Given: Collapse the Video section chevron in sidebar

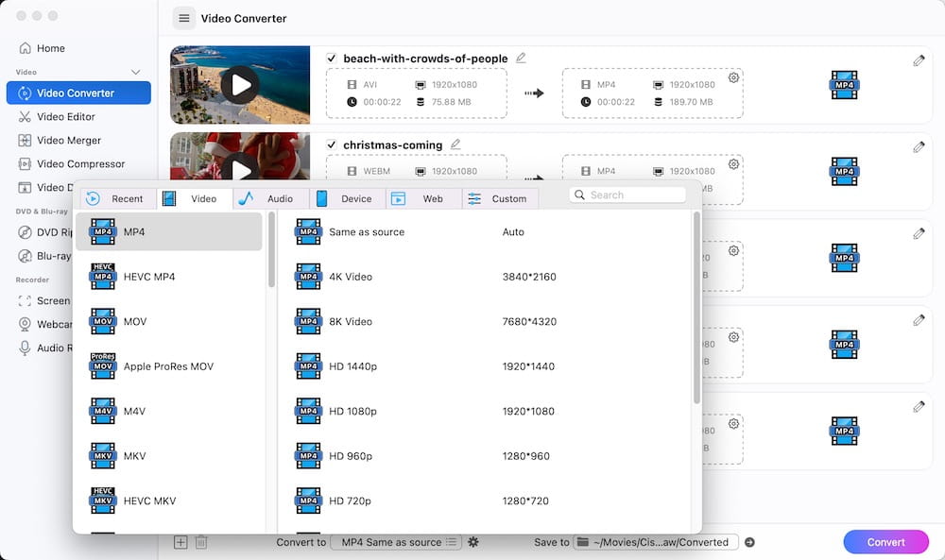Looking at the screenshot, I should 135,73.
